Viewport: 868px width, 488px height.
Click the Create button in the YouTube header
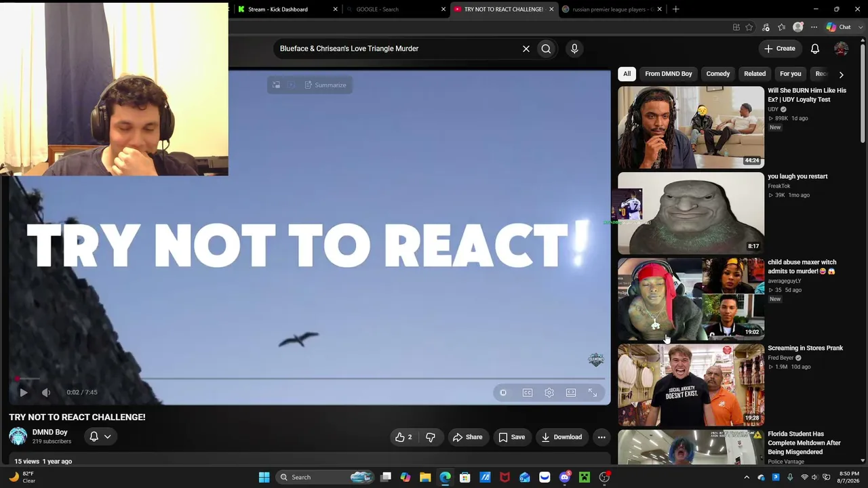point(780,49)
